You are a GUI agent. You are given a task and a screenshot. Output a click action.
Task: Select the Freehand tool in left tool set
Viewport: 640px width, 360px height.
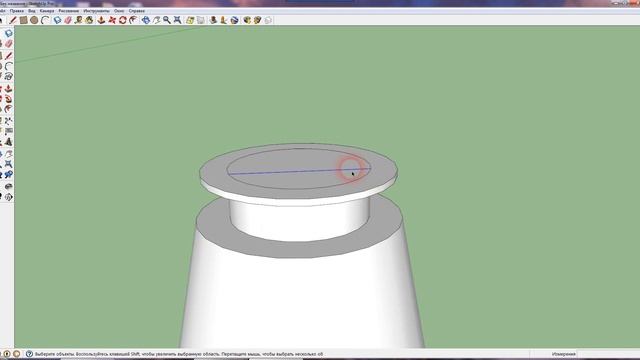tap(9, 76)
